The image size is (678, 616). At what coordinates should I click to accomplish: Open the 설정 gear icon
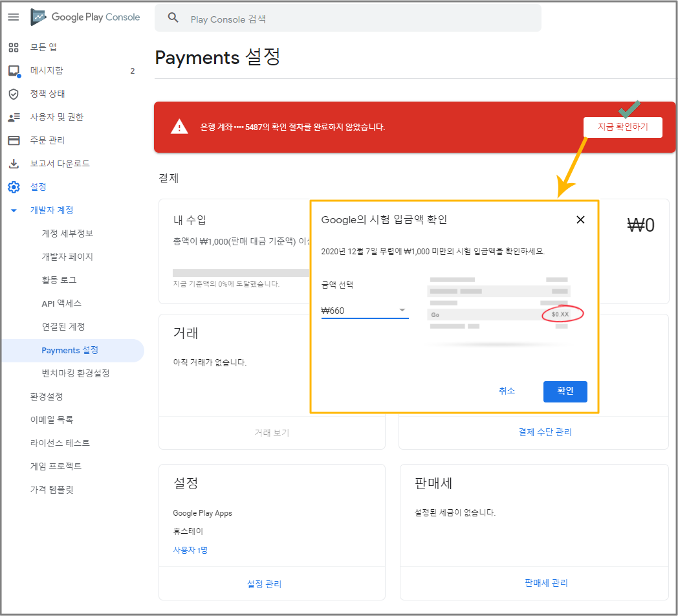tap(14, 187)
